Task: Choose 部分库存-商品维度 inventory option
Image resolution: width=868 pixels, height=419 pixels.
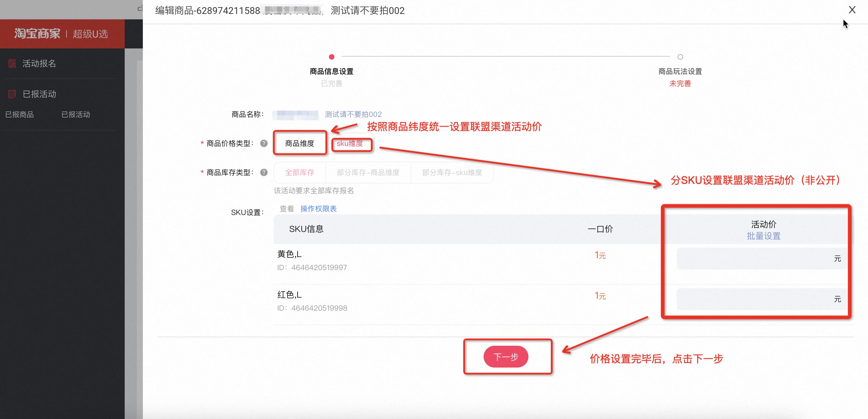Action: pyautogui.click(x=368, y=172)
